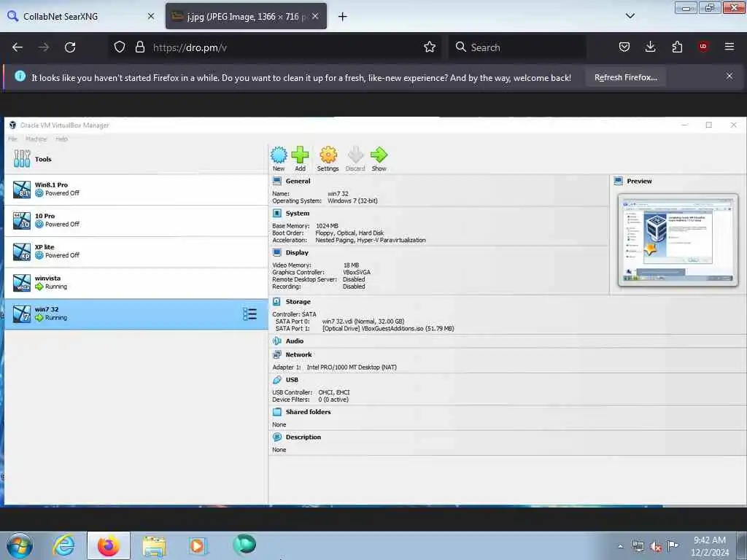Click the Description section icon
Screen dimensions: 747x560
(276, 437)
